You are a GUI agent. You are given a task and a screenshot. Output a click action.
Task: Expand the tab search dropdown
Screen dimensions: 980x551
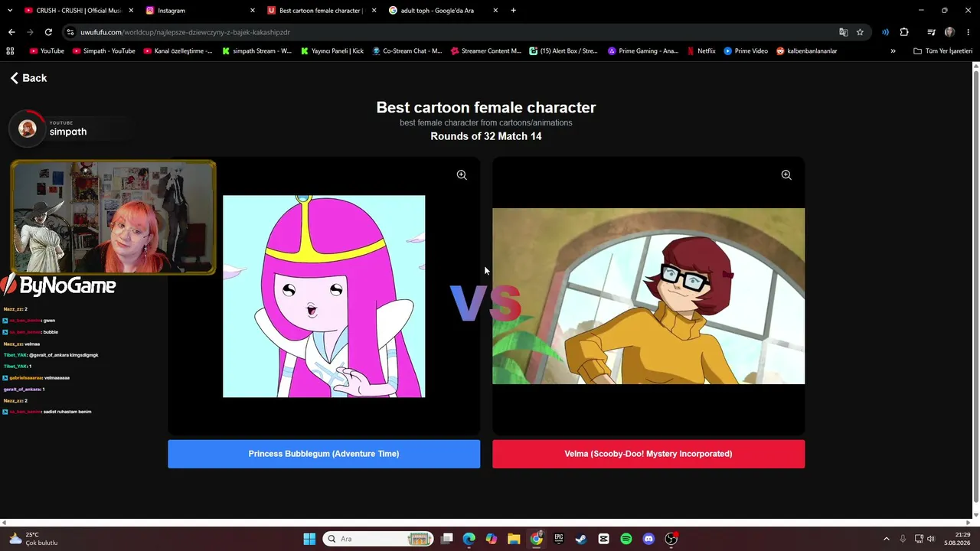10,11
